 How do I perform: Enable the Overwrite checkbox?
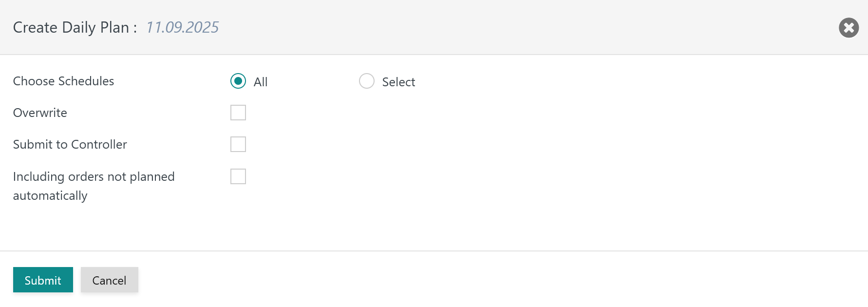point(238,113)
